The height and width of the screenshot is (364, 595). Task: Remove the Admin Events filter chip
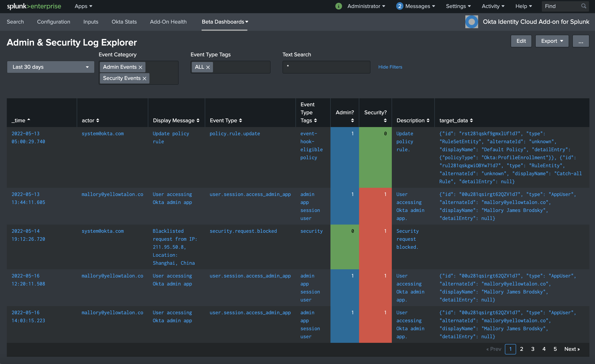click(140, 67)
